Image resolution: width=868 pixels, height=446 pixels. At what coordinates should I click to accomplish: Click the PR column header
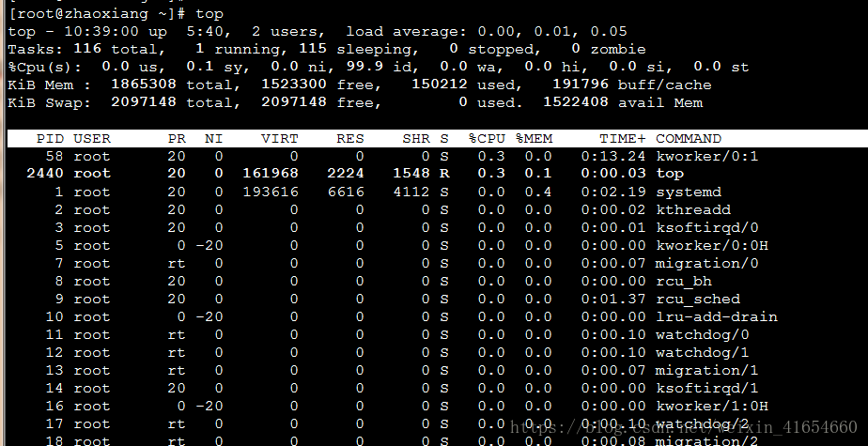click(x=177, y=138)
